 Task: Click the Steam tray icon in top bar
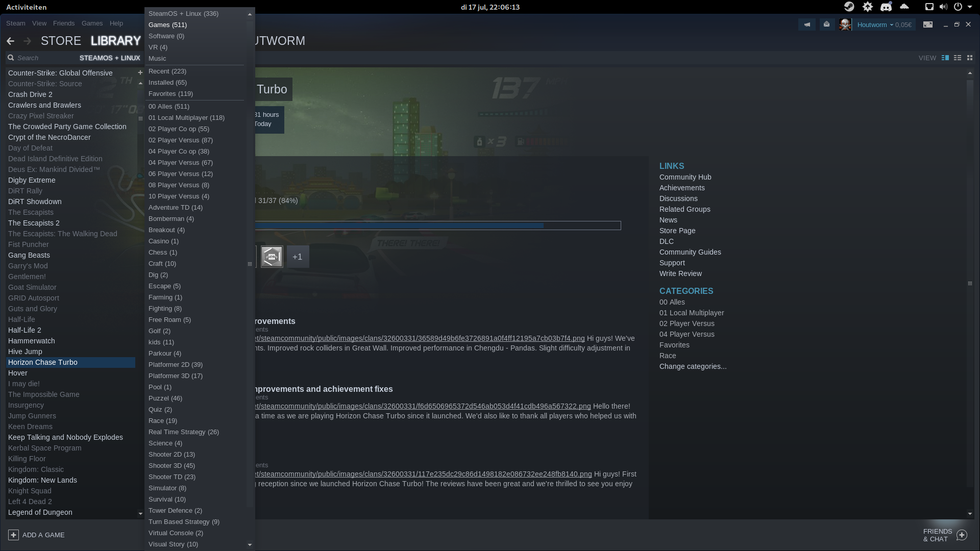pos(849,7)
